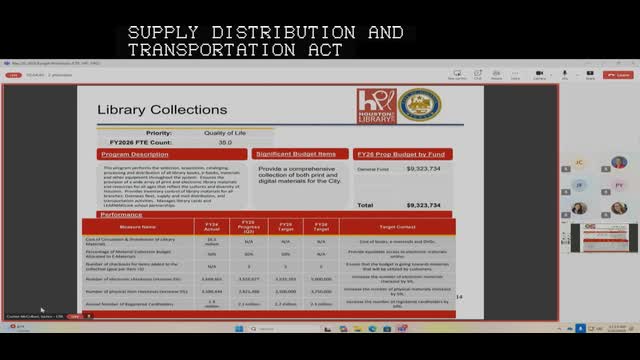The width and height of the screenshot is (640, 360).
Task: Open the People participants panel
Action: [496, 75]
